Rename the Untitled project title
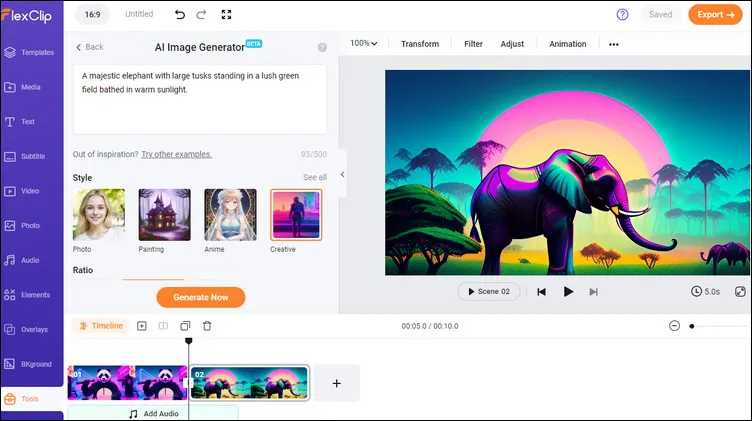 point(139,14)
